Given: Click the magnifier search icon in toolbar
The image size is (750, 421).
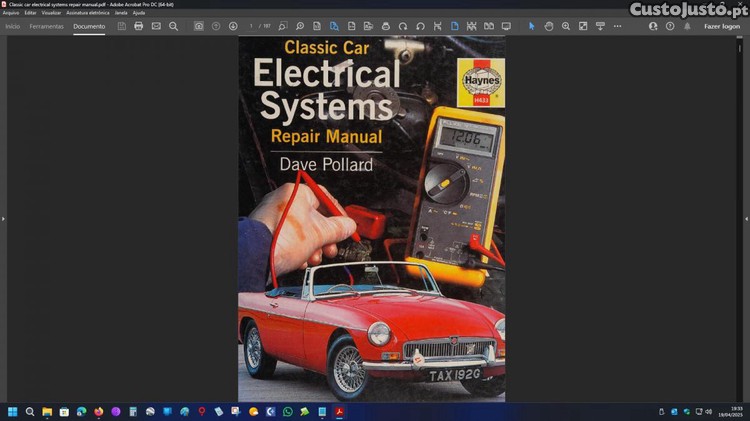Looking at the screenshot, I should [173, 26].
